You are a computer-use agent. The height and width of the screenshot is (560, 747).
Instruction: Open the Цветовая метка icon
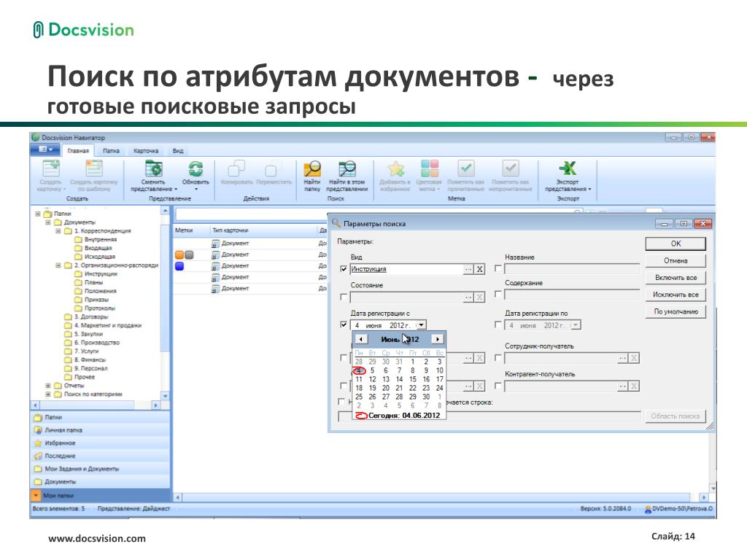tap(429, 169)
